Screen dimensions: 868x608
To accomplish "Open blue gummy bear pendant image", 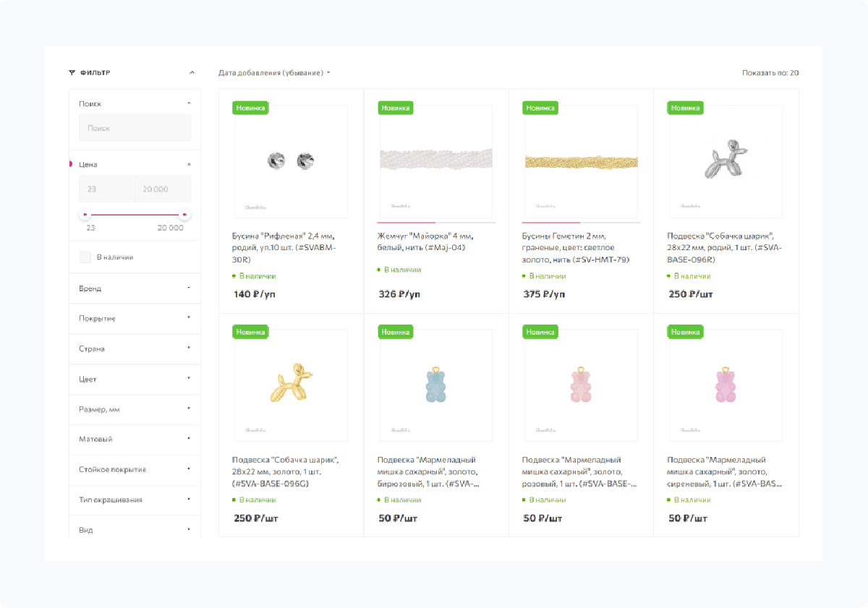I will [435, 385].
